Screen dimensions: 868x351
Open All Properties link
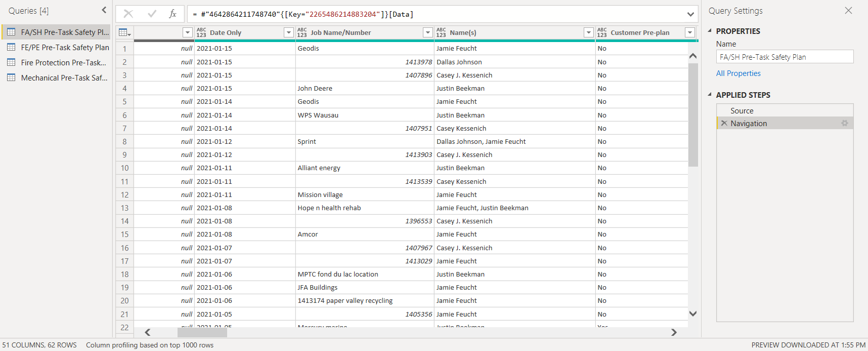738,73
